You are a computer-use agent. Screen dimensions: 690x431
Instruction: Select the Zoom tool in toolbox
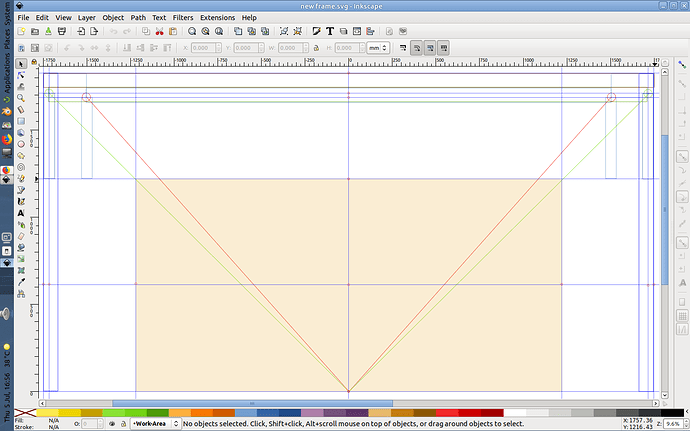pyautogui.click(x=21, y=98)
